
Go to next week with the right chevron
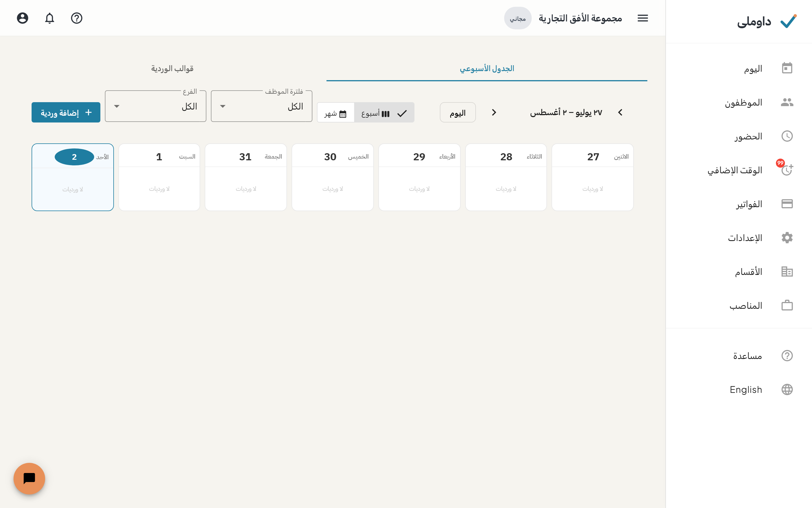pyautogui.click(x=494, y=113)
